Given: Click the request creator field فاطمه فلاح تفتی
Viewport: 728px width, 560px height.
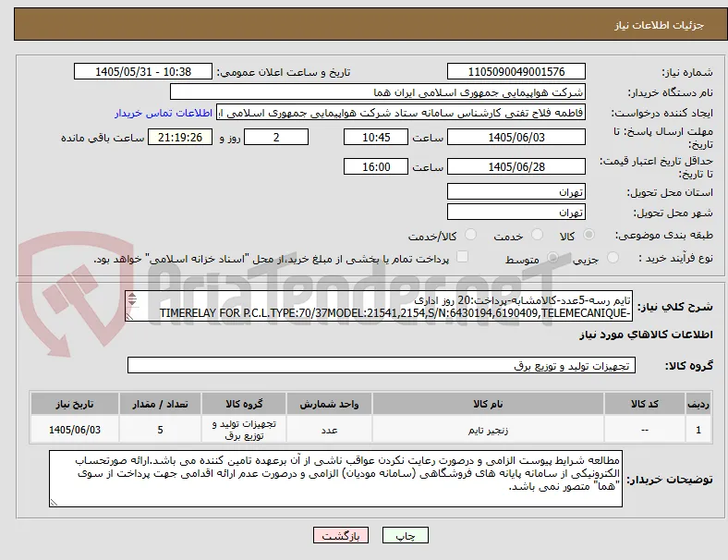Looking at the screenshot, I should pyautogui.click(x=401, y=113).
